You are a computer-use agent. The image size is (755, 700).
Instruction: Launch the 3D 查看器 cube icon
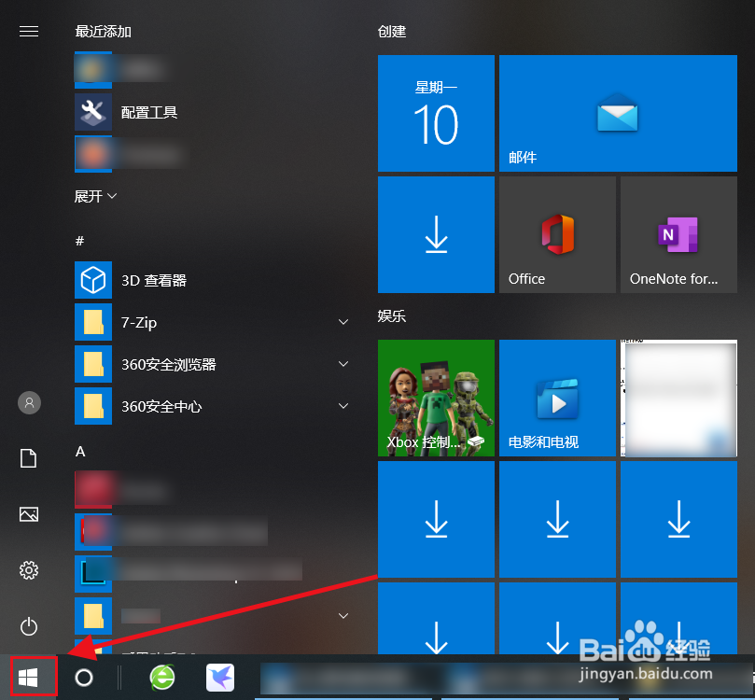[x=93, y=280]
